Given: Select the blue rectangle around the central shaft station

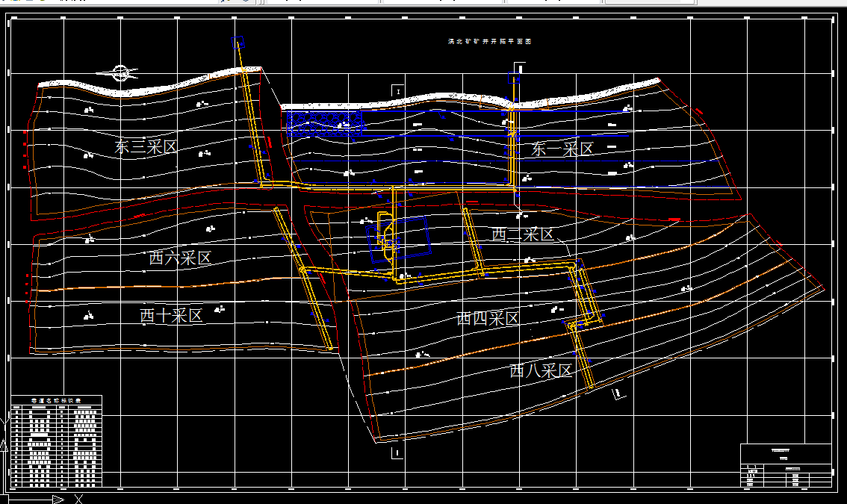Looking at the screenshot, I should (x=398, y=240).
